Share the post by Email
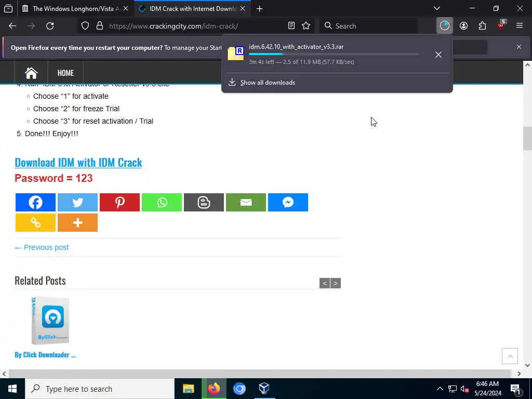 pos(246,203)
